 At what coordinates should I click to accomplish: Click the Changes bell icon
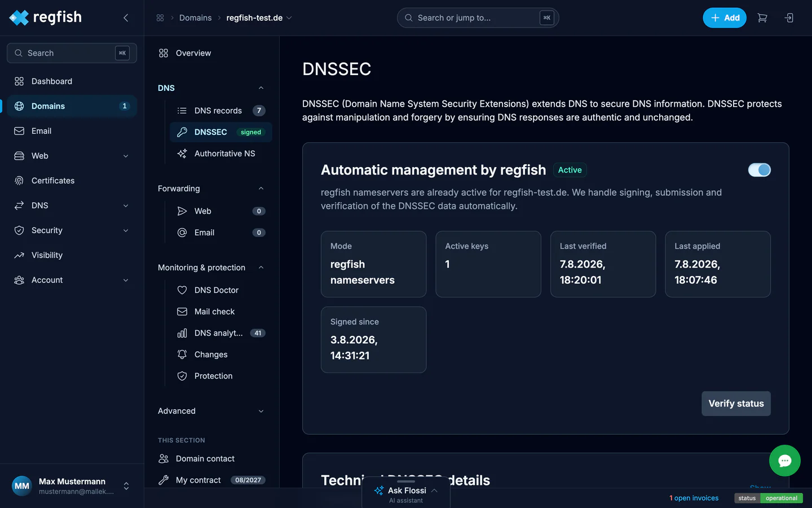click(x=182, y=354)
